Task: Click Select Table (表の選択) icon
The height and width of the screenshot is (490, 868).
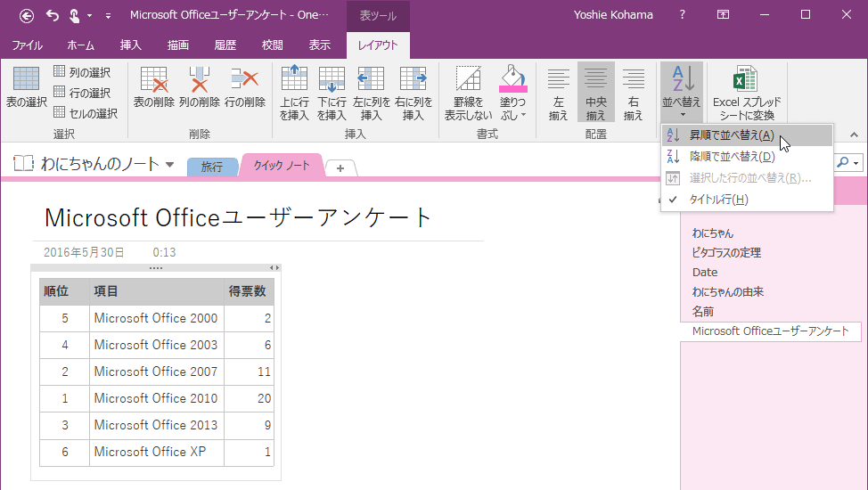Action: pyautogui.click(x=26, y=87)
